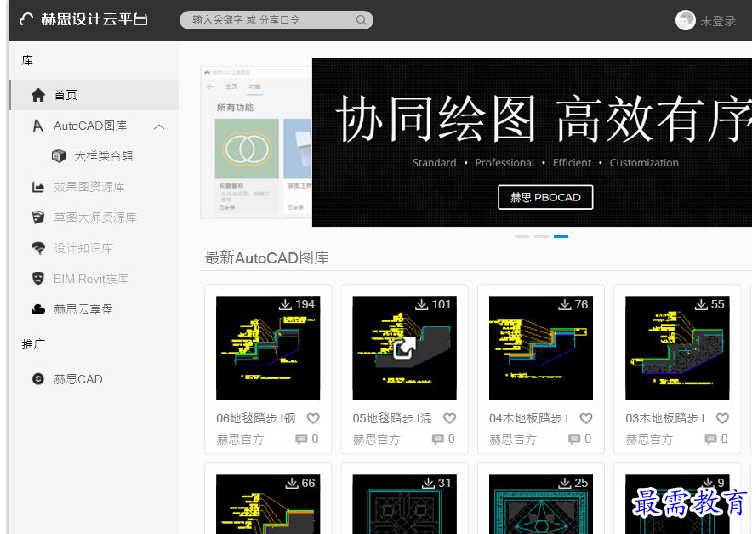Click the 赫思设计云平台 logo icon
The width and height of the screenshot is (756, 534).
click(27, 19)
